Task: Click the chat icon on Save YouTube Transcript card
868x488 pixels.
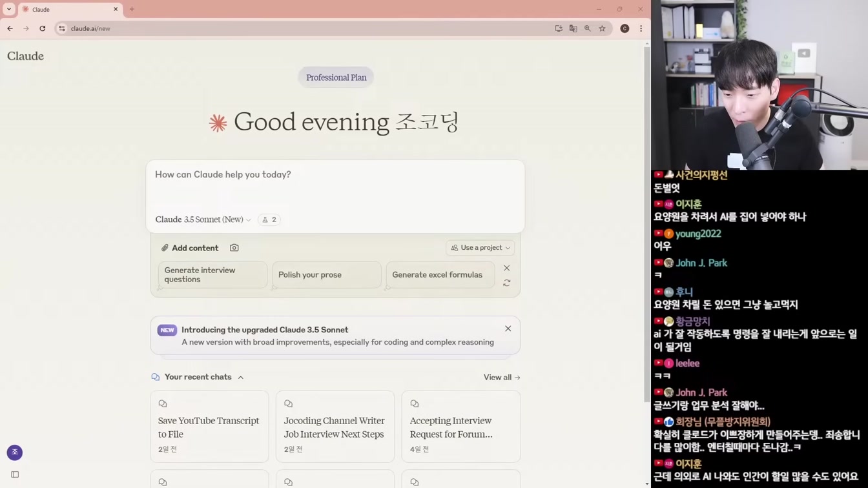Action: pos(163,404)
